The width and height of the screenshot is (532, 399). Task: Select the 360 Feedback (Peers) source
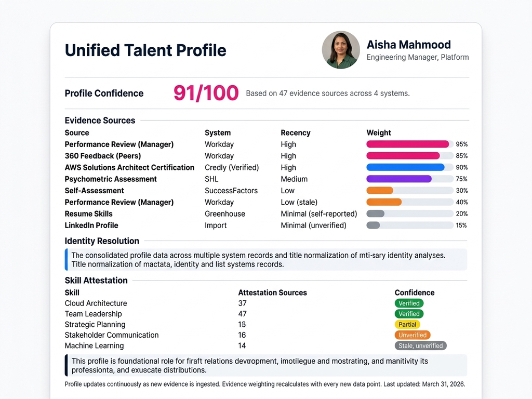103,156
